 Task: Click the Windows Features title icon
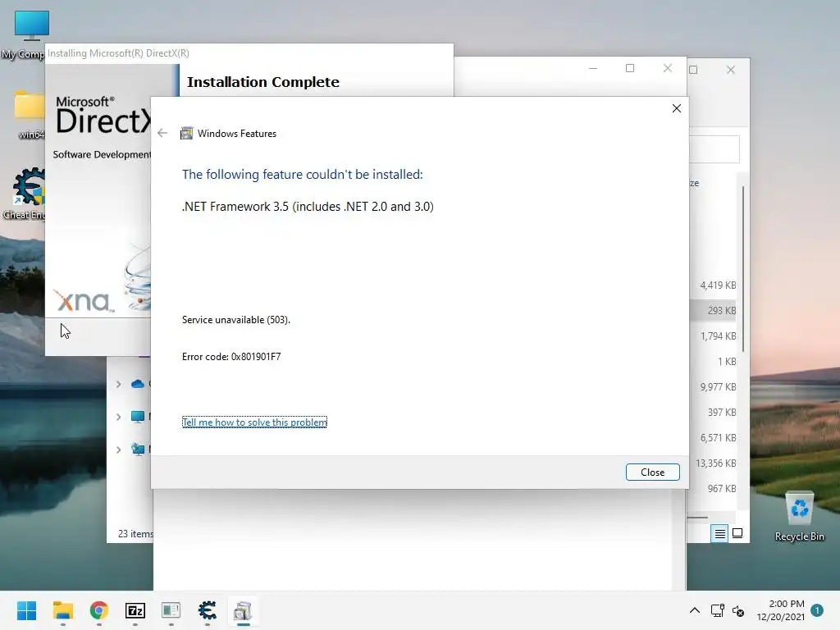click(x=186, y=134)
